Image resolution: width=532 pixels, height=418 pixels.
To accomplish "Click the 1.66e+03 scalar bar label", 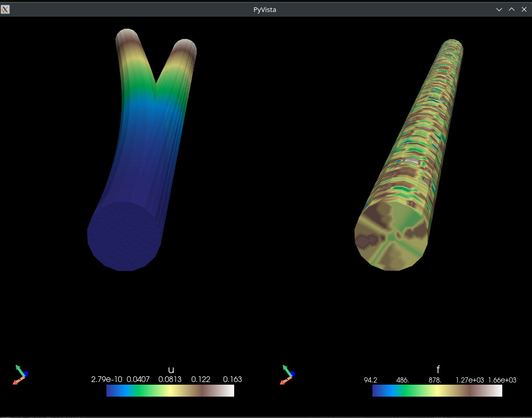I will 502,380.
